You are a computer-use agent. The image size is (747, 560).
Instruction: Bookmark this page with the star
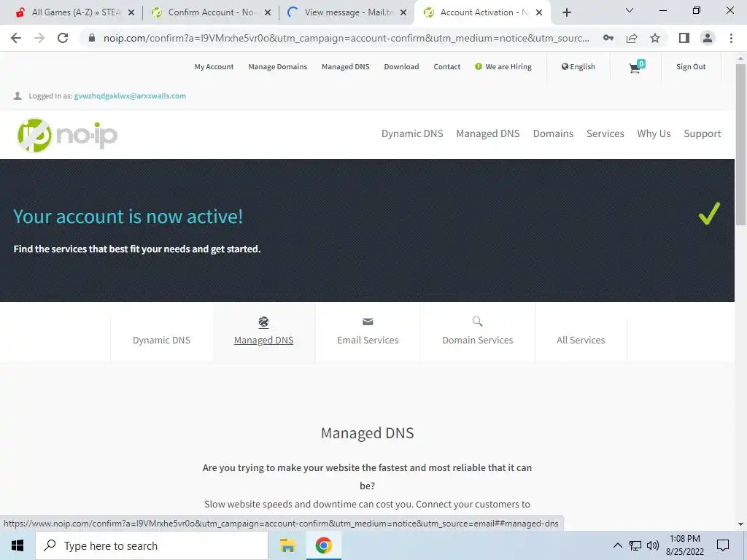(x=655, y=38)
